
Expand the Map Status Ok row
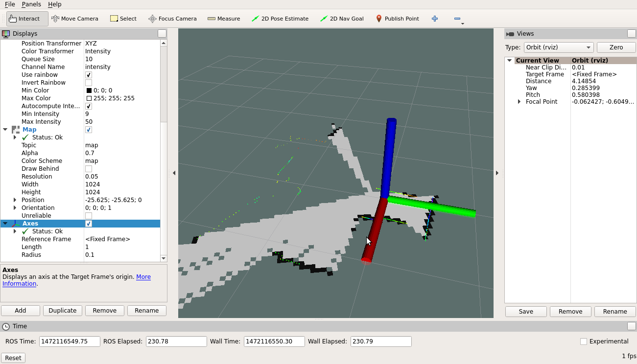click(15, 137)
